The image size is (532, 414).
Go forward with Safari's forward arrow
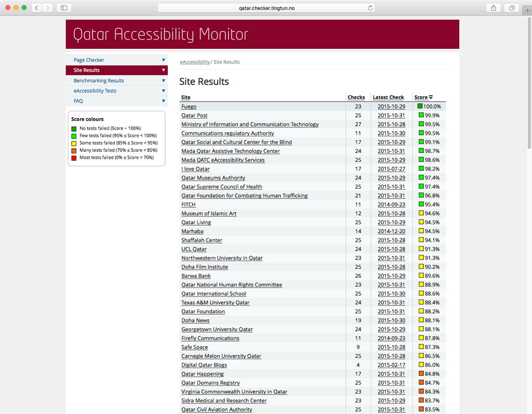coord(48,8)
